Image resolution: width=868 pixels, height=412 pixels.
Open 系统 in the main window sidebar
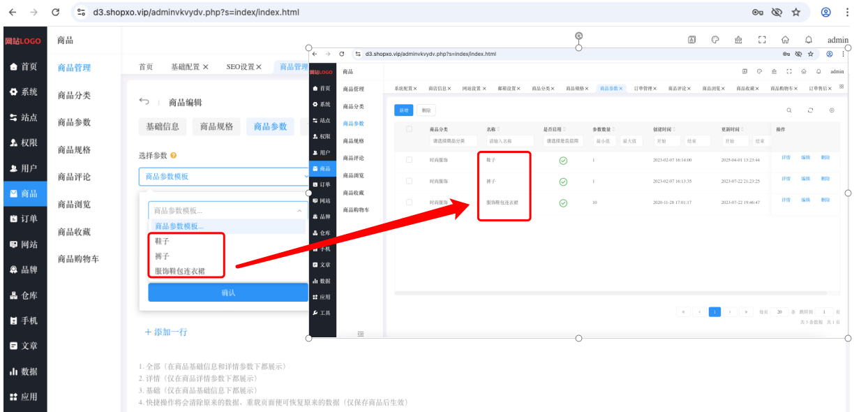[x=24, y=92]
